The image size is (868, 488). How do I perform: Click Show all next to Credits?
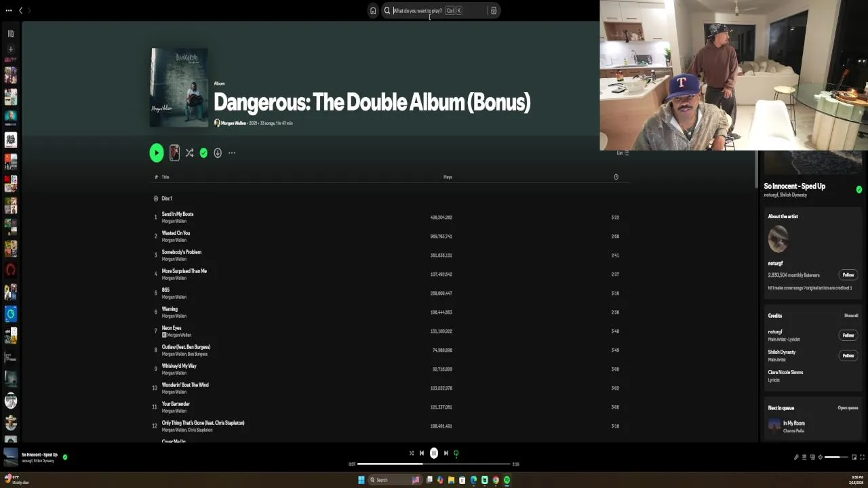[851, 316]
